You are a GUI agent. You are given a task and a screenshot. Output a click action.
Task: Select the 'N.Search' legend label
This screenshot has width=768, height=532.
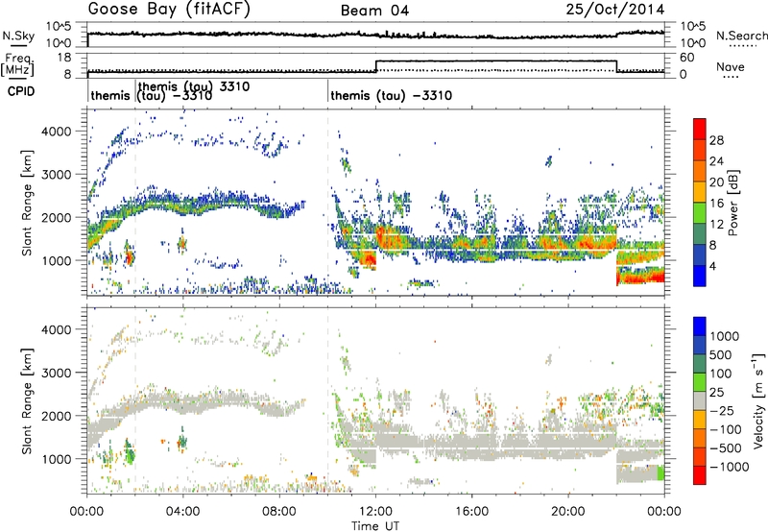[741, 36]
